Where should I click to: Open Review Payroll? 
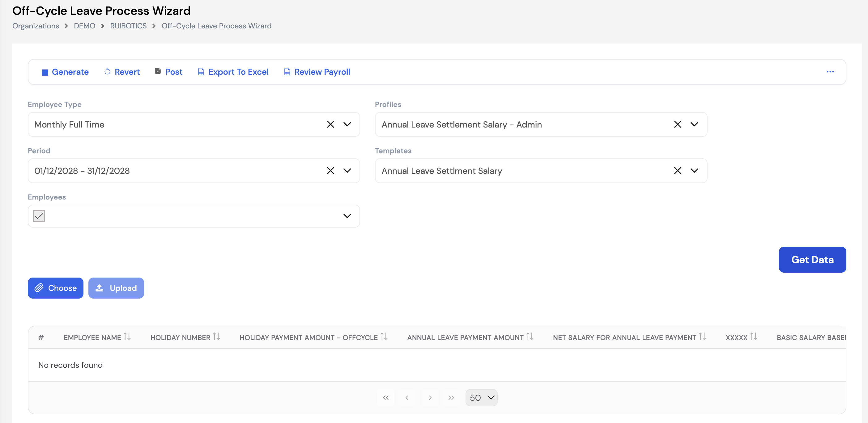(x=317, y=72)
